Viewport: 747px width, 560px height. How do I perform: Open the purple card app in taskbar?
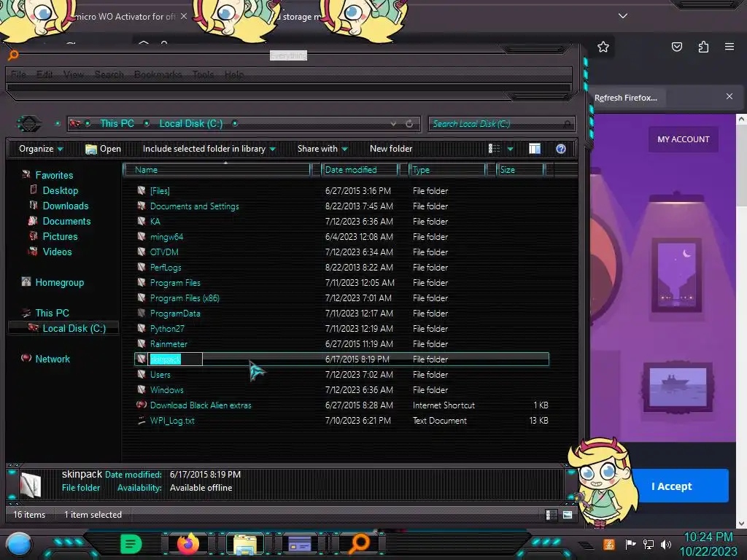point(300,544)
